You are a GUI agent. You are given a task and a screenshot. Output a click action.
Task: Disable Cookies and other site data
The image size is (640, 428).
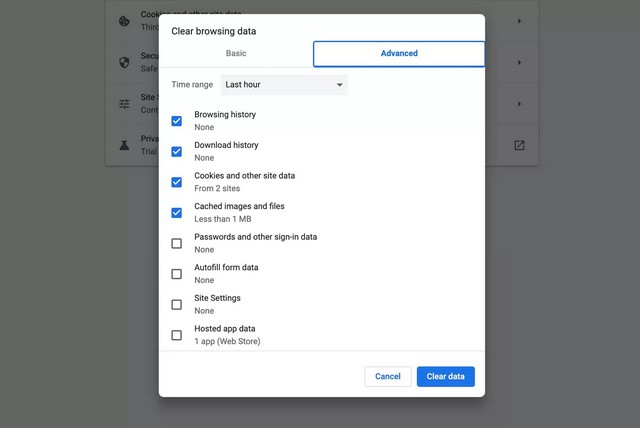click(177, 182)
